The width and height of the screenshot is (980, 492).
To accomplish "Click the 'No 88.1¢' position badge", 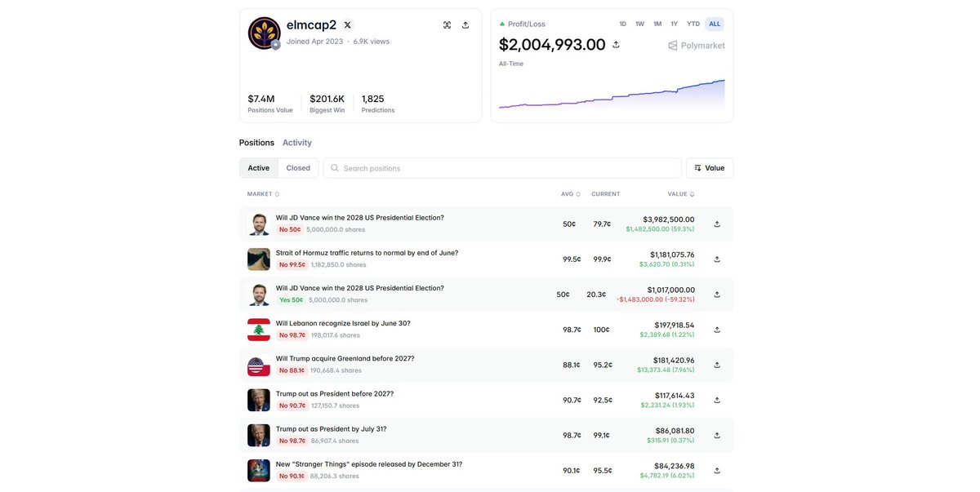I will 292,370.
